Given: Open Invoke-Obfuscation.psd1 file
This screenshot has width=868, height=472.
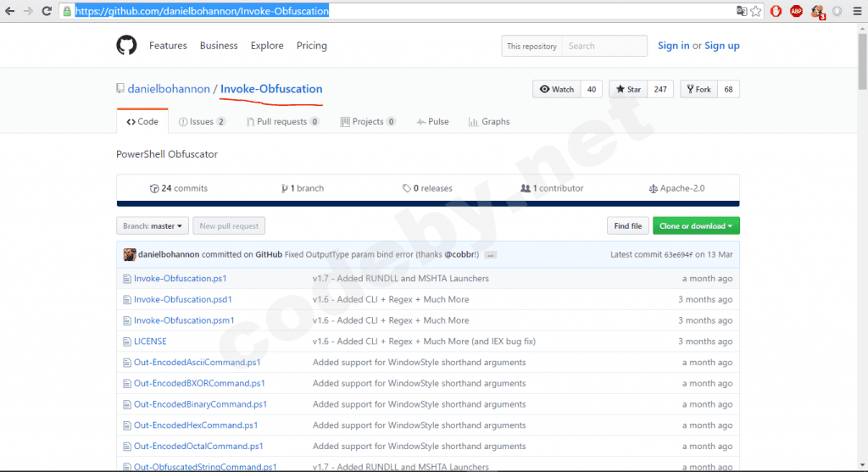Looking at the screenshot, I should (183, 299).
